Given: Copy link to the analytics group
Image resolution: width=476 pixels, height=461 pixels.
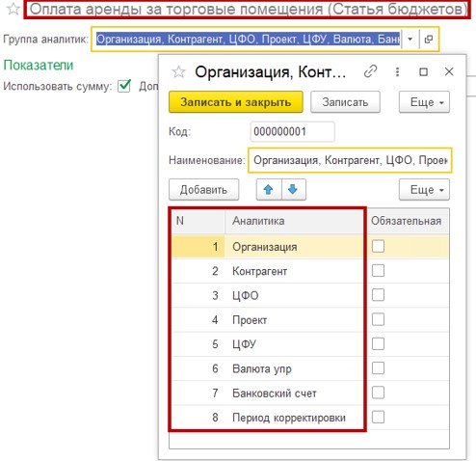Looking at the screenshot, I should pos(370,71).
